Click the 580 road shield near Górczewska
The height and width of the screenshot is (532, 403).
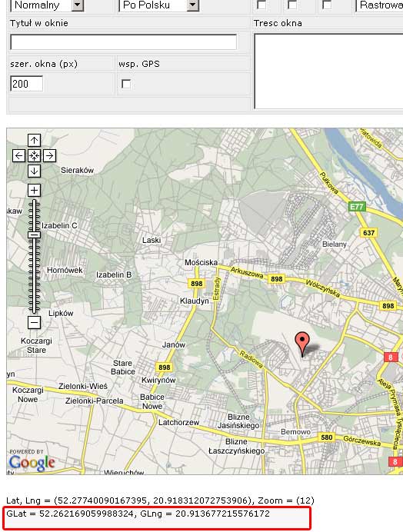coord(327,437)
